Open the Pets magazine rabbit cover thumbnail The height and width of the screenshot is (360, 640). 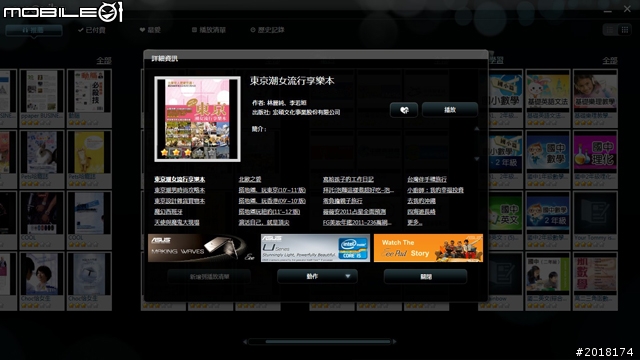pos(42,152)
